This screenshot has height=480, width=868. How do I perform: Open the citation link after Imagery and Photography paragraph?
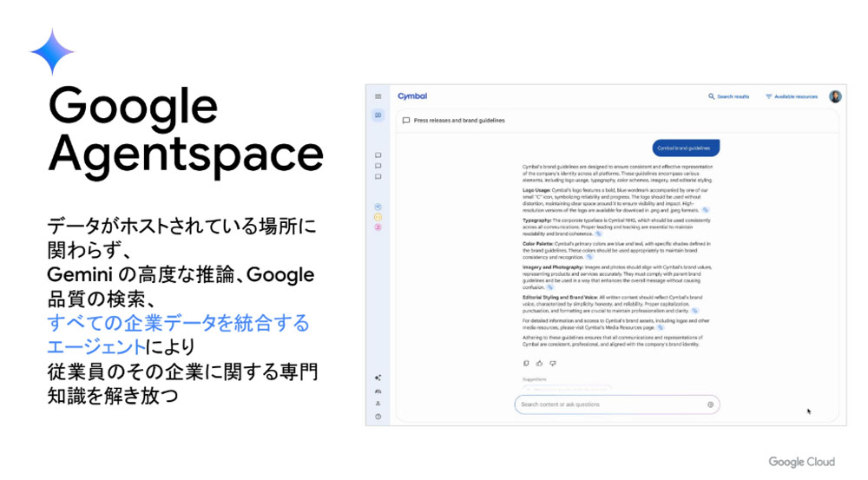coord(550,287)
